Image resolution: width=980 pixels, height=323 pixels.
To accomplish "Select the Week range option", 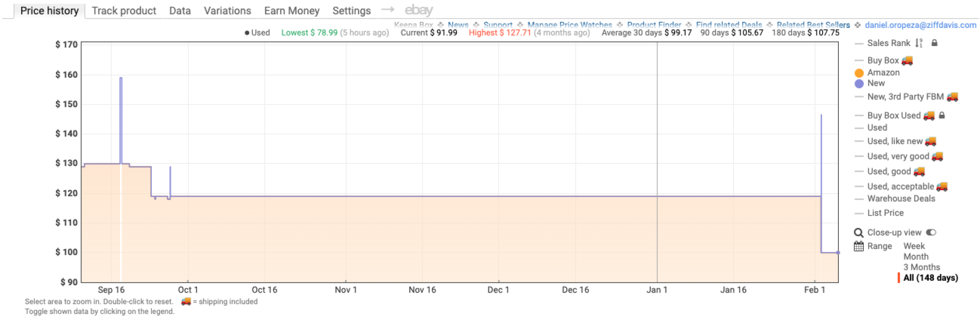I will click(x=914, y=246).
